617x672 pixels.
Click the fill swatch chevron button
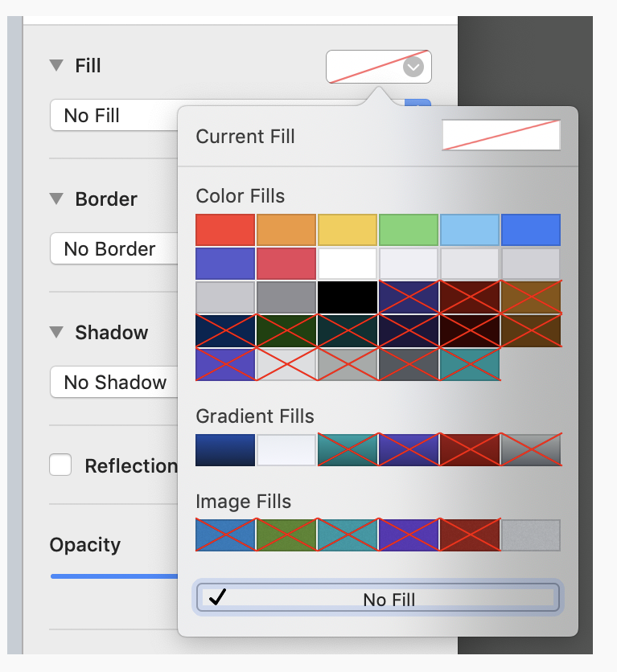[x=413, y=68]
